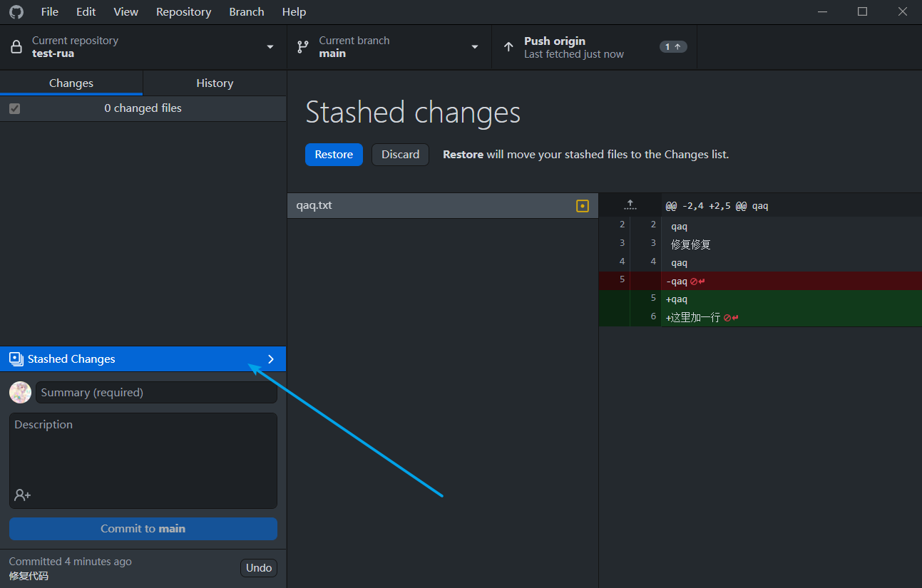Expand the Stashed Changes chevron

270,359
